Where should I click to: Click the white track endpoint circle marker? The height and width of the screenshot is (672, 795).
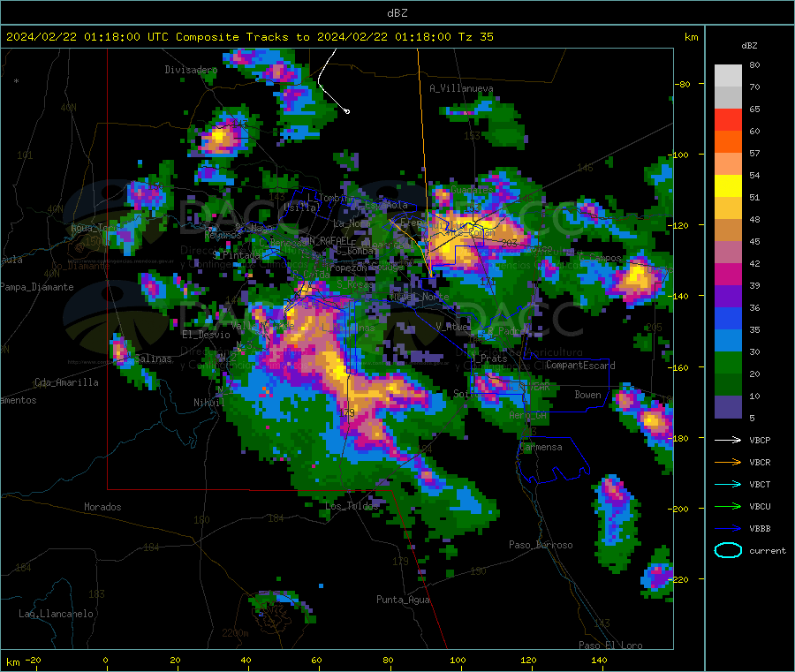[x=347, y=111]
